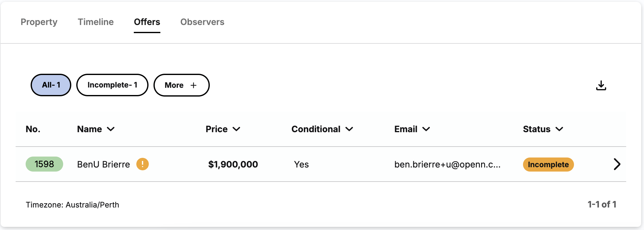Image resolution: width=644 pixels, height=230 pixels.
Task: Click the Conditional column sort chevron
Action: tap(350, 129)
